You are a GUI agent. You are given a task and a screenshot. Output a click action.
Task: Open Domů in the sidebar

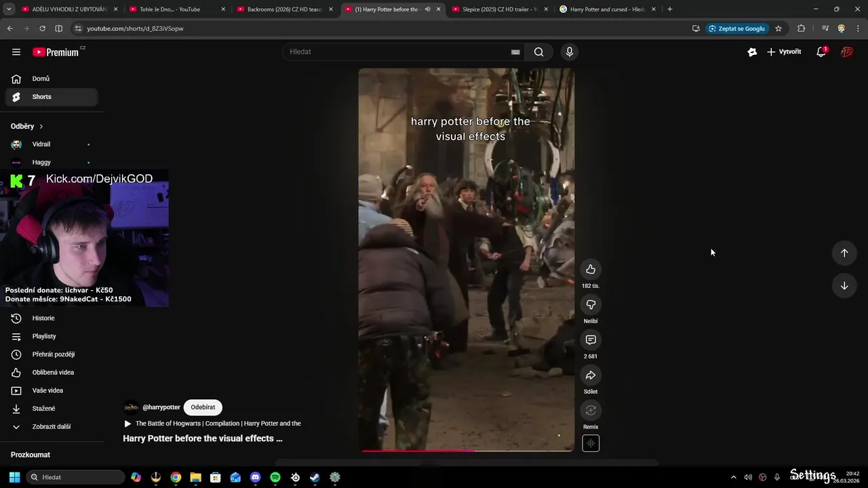point(52,79)
